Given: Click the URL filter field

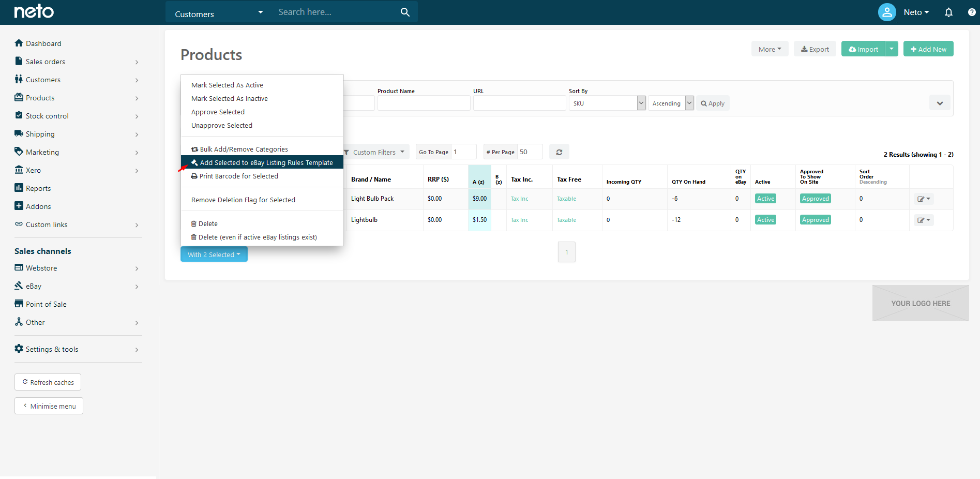Looking at the screenshot, I should pos(520,103).
